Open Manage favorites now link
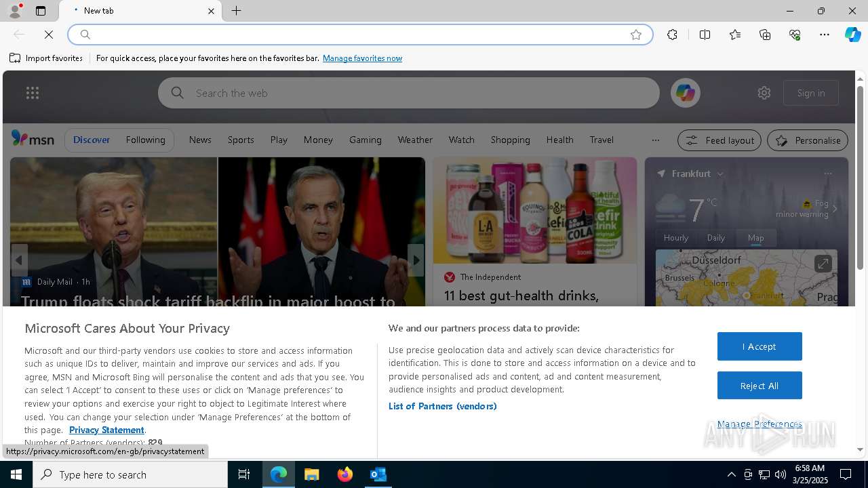Image resolution: width=868 pixels, height=488 pixels. [x=362, y=58]
